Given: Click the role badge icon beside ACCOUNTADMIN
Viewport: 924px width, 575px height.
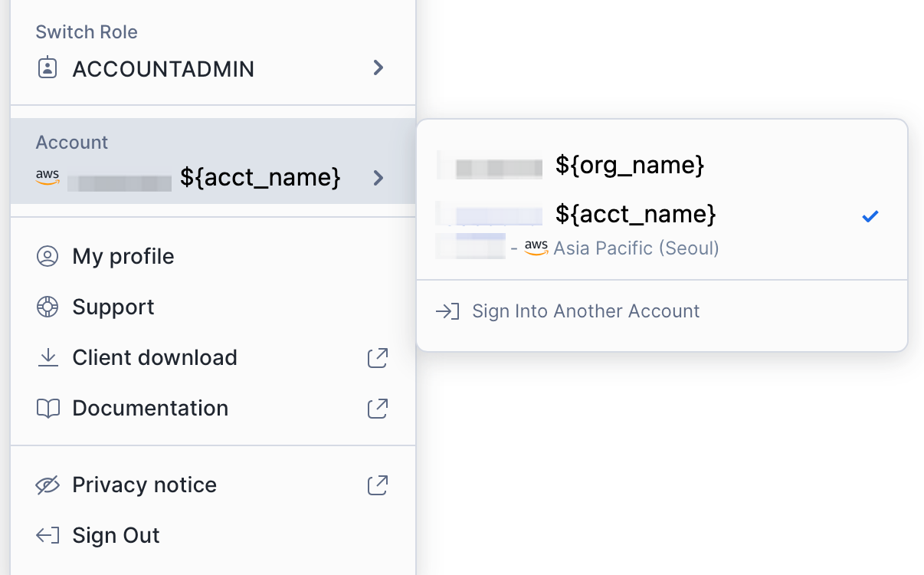Looking at the screenshot, I should (x=48, y=68).
